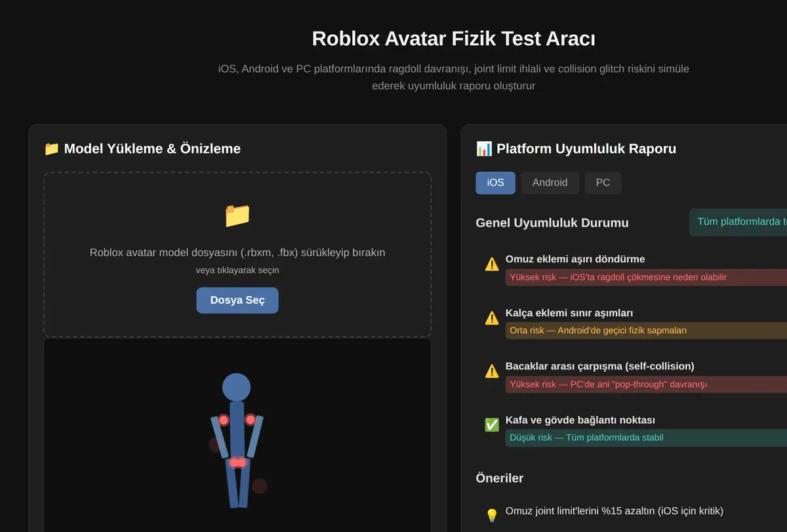Click the Dosya Seç button

coord(237,300)
